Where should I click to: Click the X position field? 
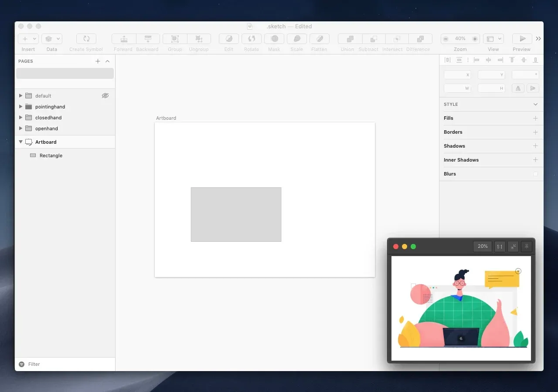tap(457, 75)
